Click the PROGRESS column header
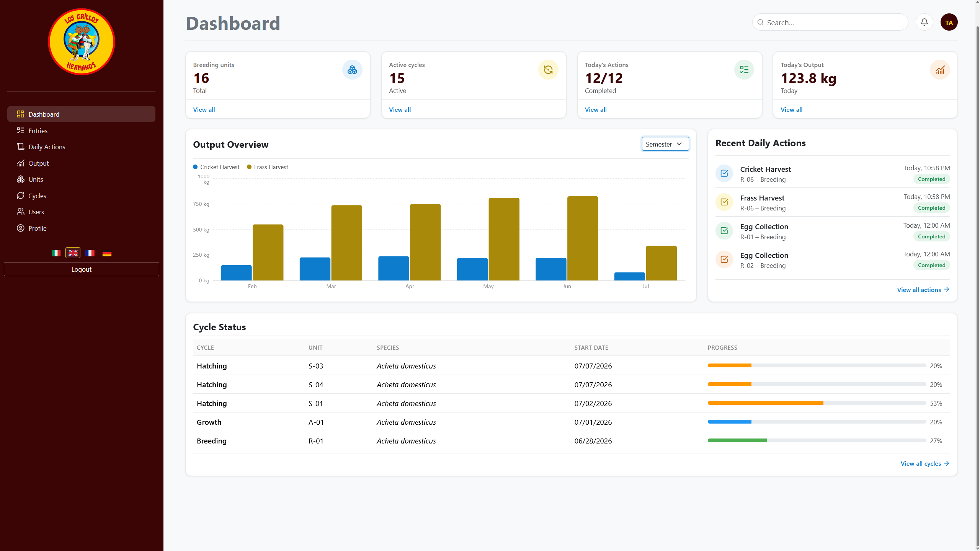The width and height of the screenshot is (980, 551). pos(722,347)
